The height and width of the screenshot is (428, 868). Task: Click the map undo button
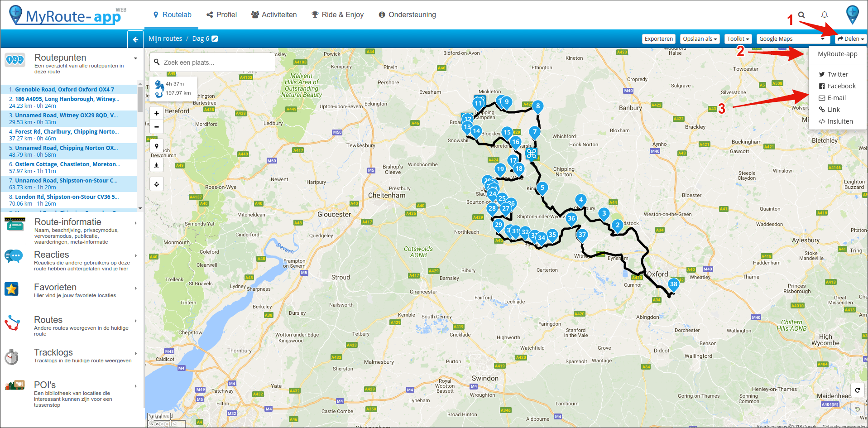[x=857, y=409]
